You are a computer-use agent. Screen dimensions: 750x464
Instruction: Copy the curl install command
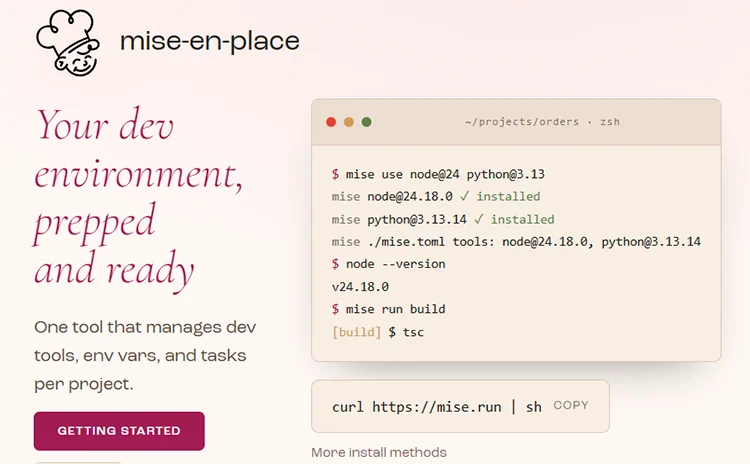click(571, 405)
